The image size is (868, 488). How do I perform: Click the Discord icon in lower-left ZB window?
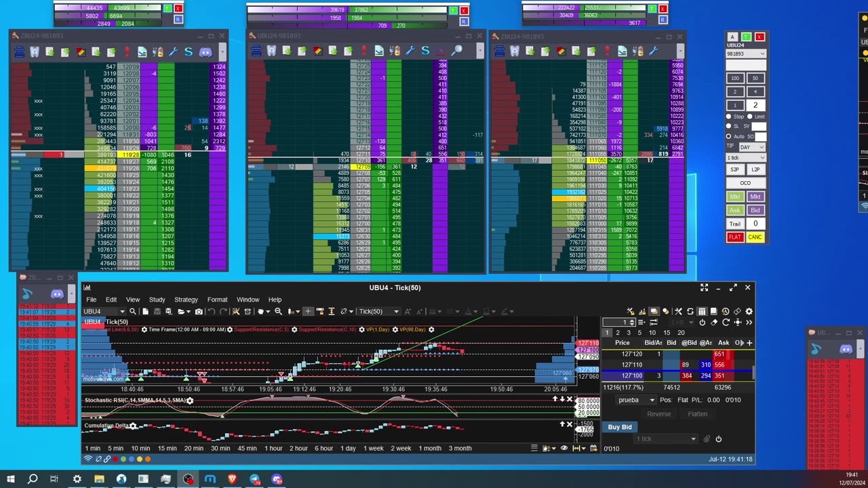tap(57, 293)
